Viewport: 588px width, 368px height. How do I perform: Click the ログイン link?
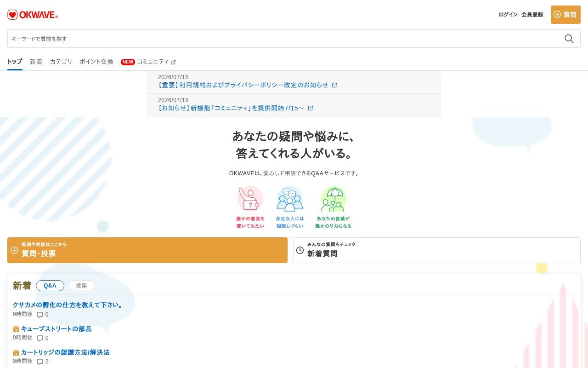pyautogui.click(x=508, y=15)
